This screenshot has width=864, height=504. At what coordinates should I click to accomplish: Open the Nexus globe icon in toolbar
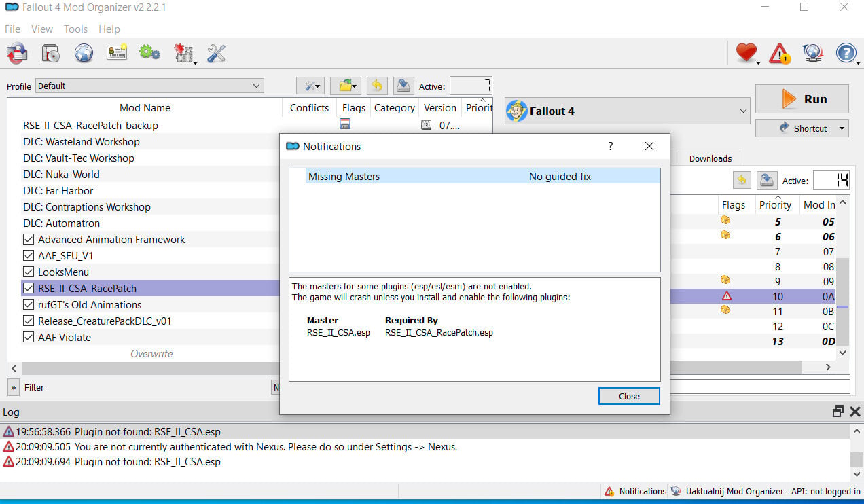coord(84,53)
